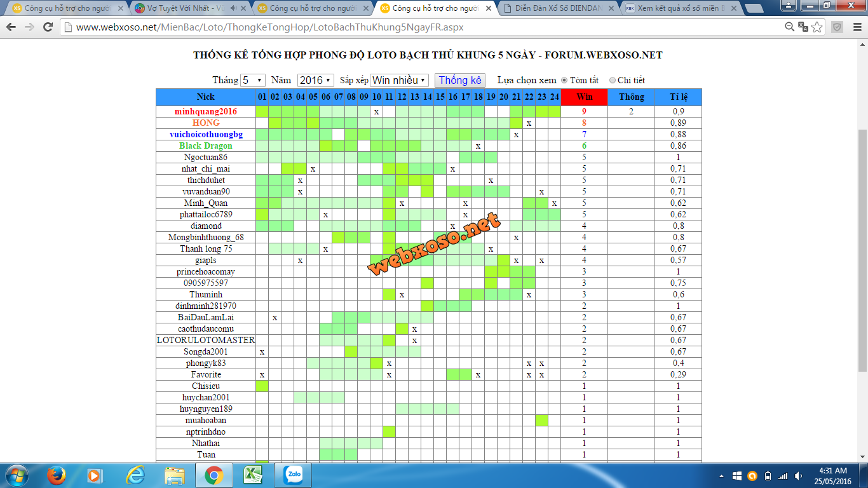The height and width of the screenshot is (488, 868).
Task: Mute the audio icon on Vợ Tuyệt Vời Nhất tab
Action: 234,8
